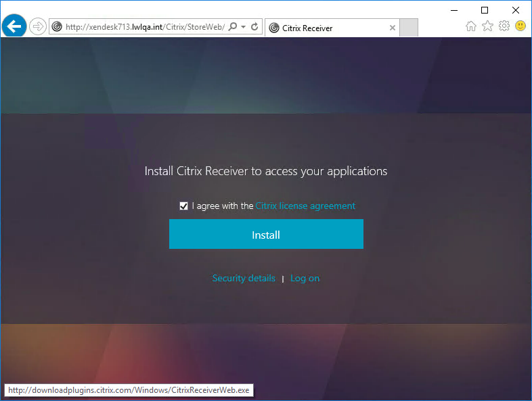
Task: Click the browser Back arrow button
Action: click(x=14, y=26)
